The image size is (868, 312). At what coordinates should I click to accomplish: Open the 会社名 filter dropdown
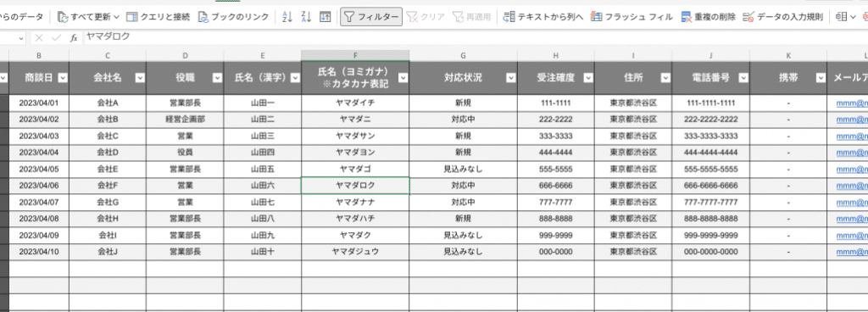[140, 79]
